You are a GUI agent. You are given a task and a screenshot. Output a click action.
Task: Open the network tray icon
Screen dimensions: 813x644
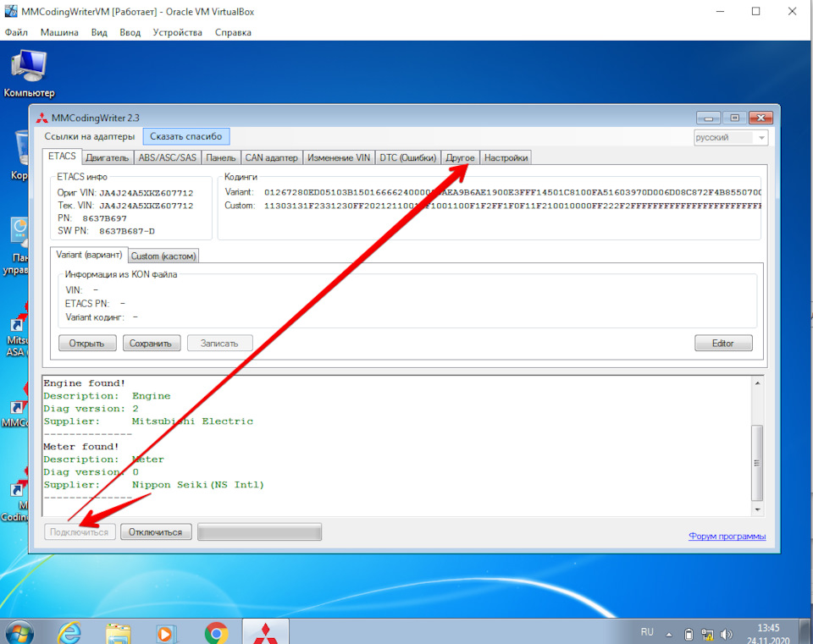tap(707, 634)
